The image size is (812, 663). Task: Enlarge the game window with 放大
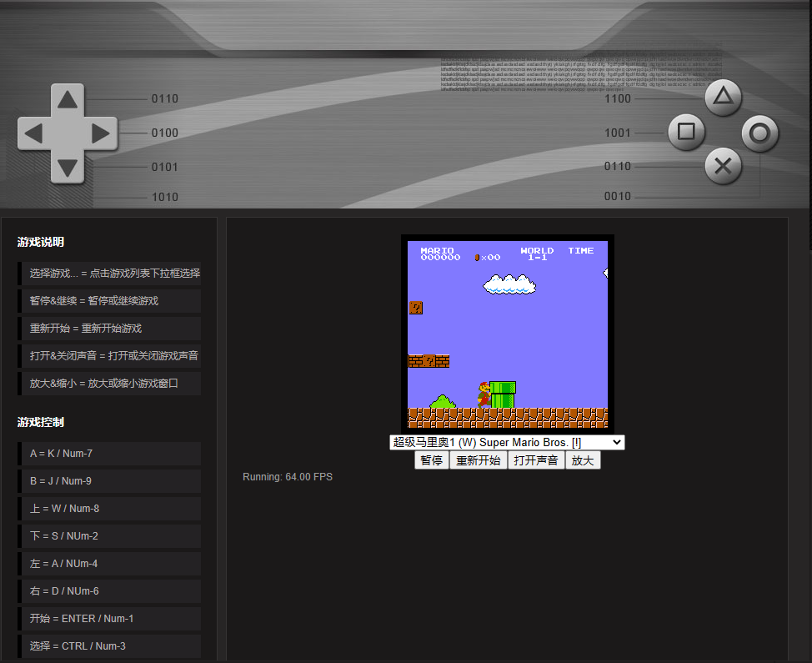coord(583,460)
